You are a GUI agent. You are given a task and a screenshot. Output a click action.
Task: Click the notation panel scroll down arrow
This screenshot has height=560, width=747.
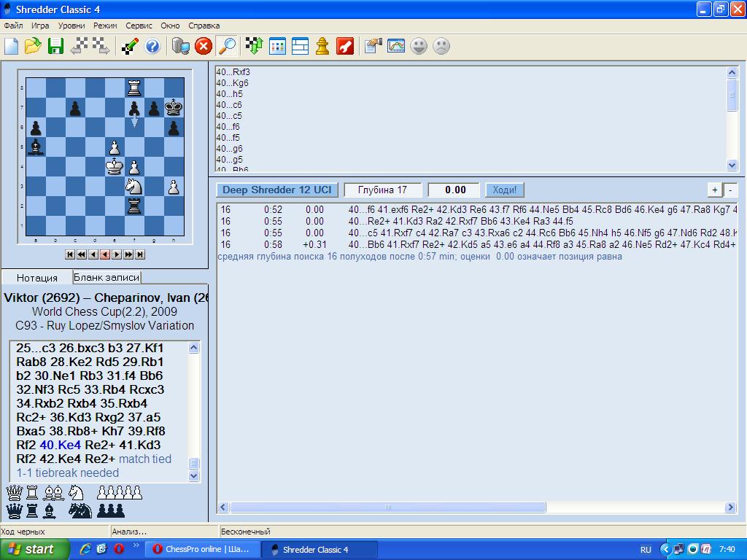pyautogui.click(x=193, y=475)
